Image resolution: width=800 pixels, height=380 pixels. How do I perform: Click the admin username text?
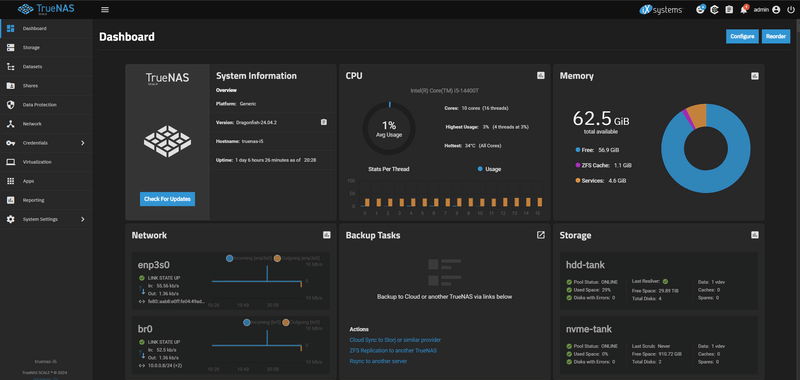pos(761,10)
